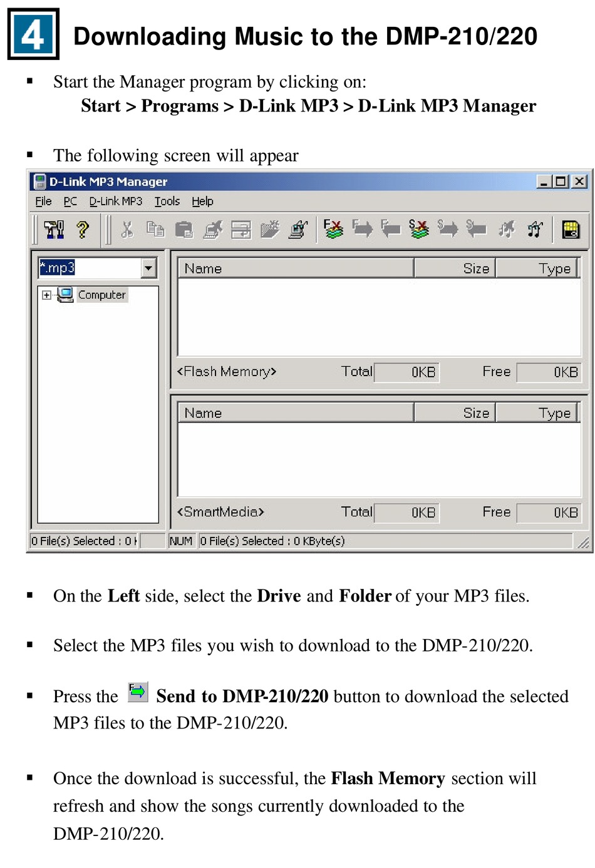Click the <Flash Memory> label
This screenshot has height=868, width=595.
coord(227,372)
